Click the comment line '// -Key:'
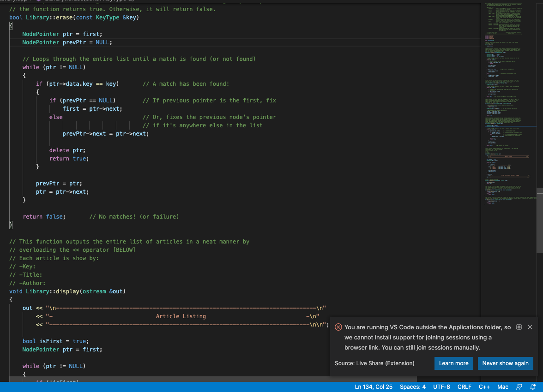Viewport: 543px width, 392px height. 23,267
